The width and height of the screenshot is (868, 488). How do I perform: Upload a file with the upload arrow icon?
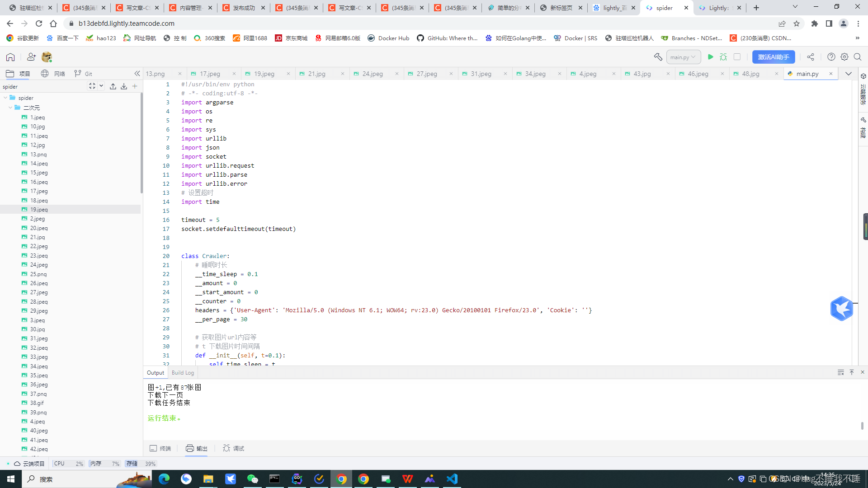[x=113, y=86]
